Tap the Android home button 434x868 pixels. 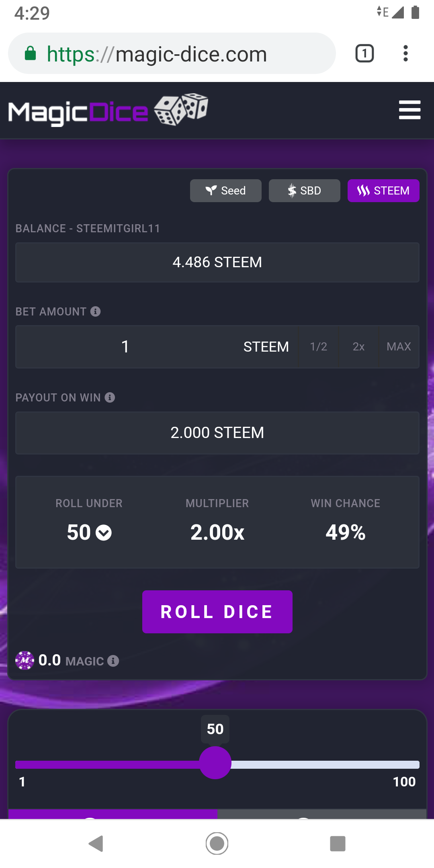(217, 843)
